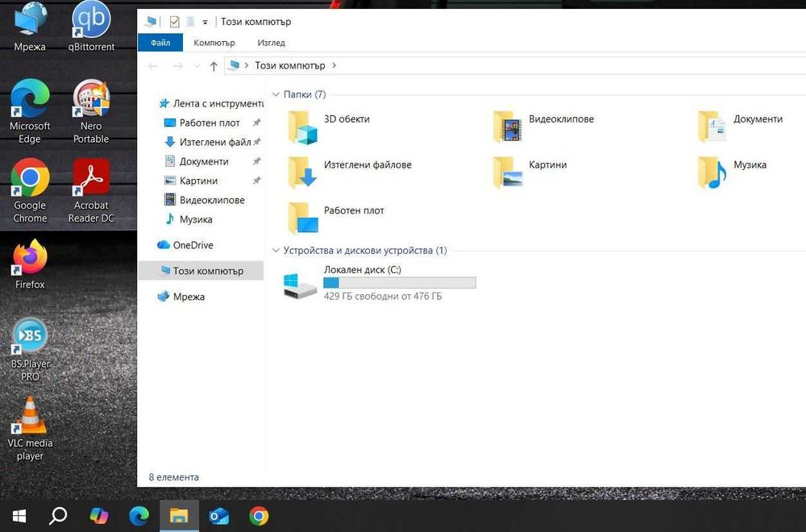Launch VLC media player shortcut

pos(30,428)
